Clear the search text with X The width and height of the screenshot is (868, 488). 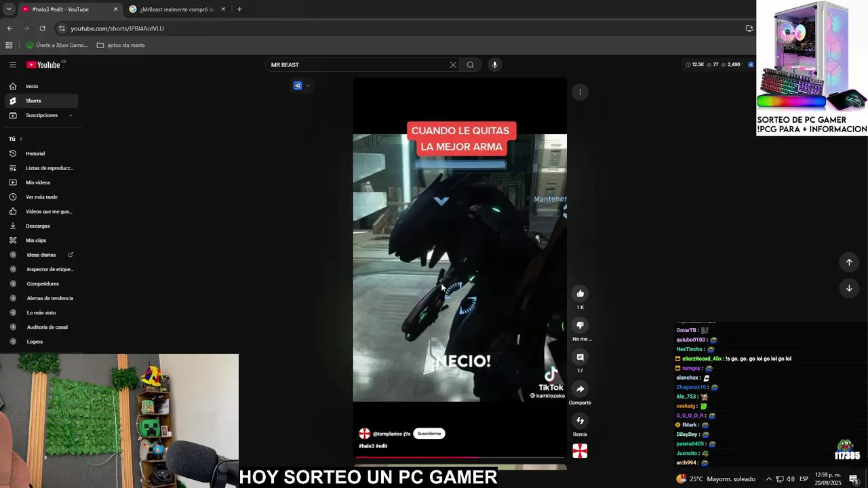click(453, 65)
